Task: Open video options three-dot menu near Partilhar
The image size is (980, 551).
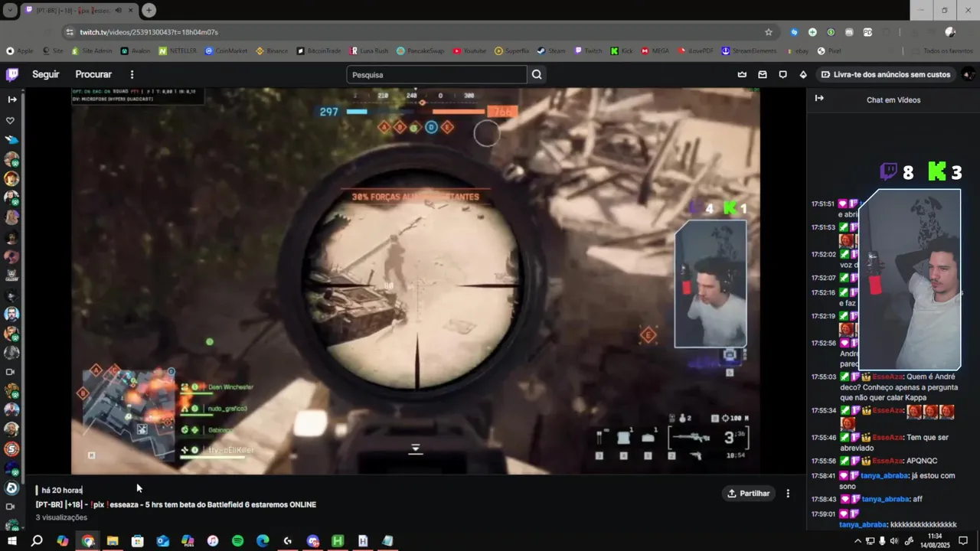Action: [788, 494]
